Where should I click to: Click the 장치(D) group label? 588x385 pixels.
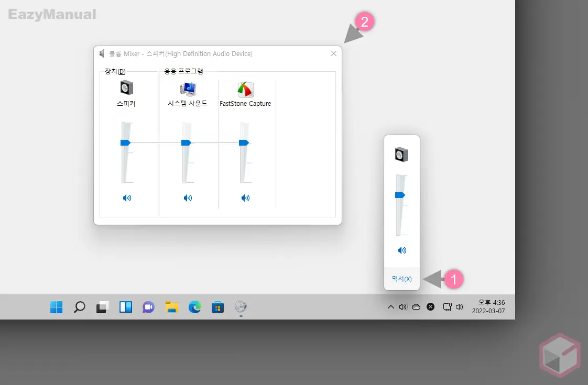(x=115, y=71)
